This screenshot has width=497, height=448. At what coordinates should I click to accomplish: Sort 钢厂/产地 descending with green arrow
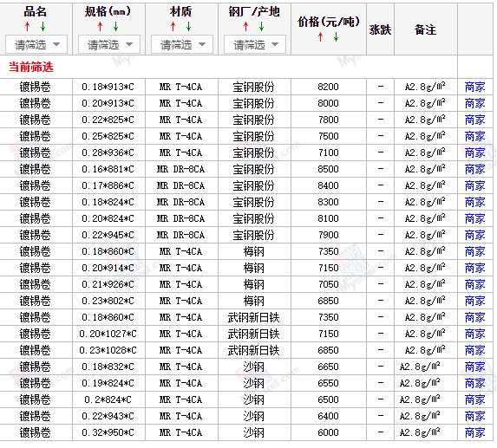coord(261,27)
